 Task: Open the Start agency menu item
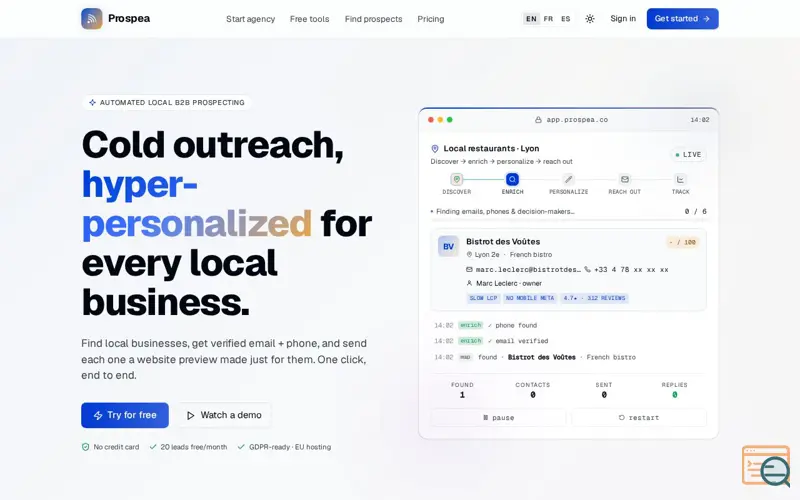tap(251, 19)
